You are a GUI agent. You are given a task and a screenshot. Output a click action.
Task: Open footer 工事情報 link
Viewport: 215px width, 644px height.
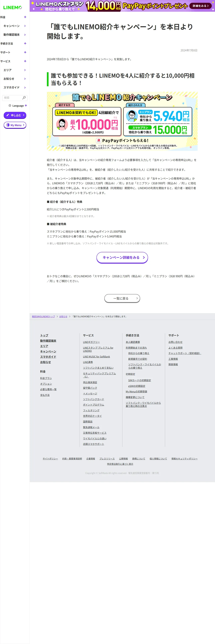click(173, 359)
